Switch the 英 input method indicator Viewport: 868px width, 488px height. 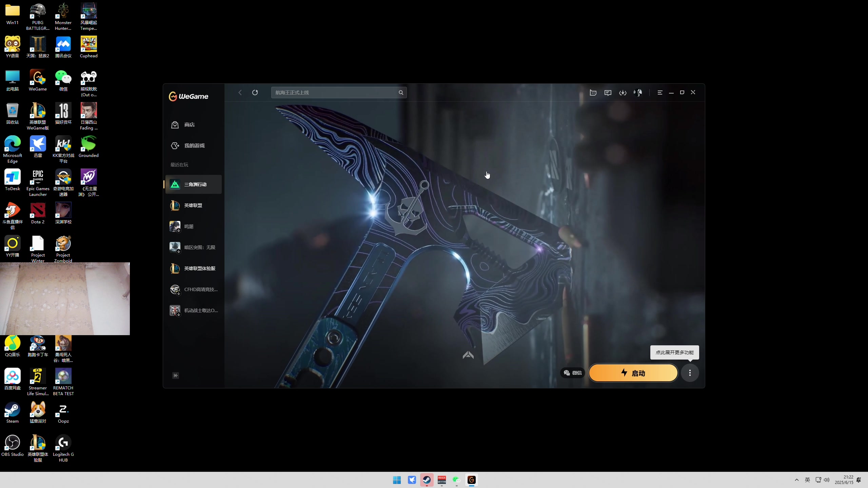pos(807,480)
